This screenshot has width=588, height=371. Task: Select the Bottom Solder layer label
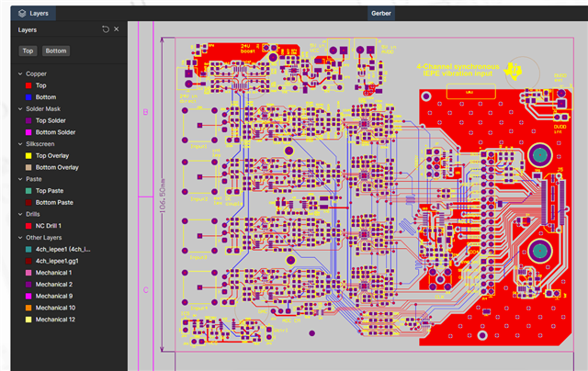(55, 132)
